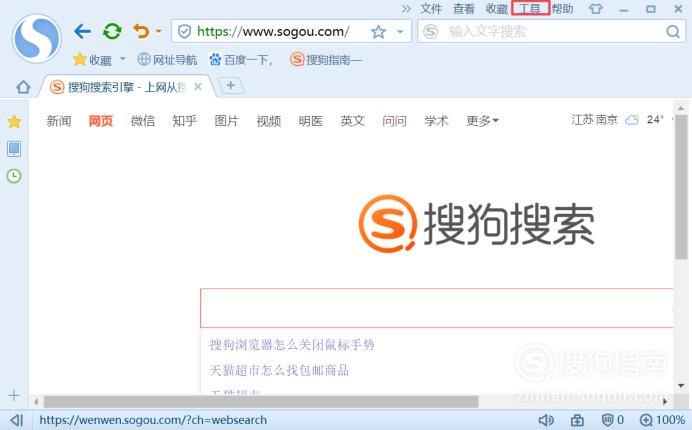Screen dimensions: 692x430
Task: Select the 明医 category
Action: pos(311,121)
